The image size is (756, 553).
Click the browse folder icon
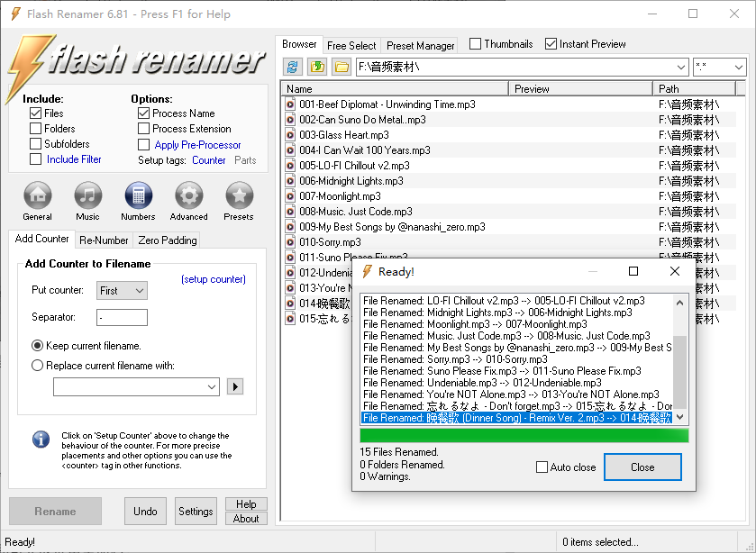tap(342, 67)
